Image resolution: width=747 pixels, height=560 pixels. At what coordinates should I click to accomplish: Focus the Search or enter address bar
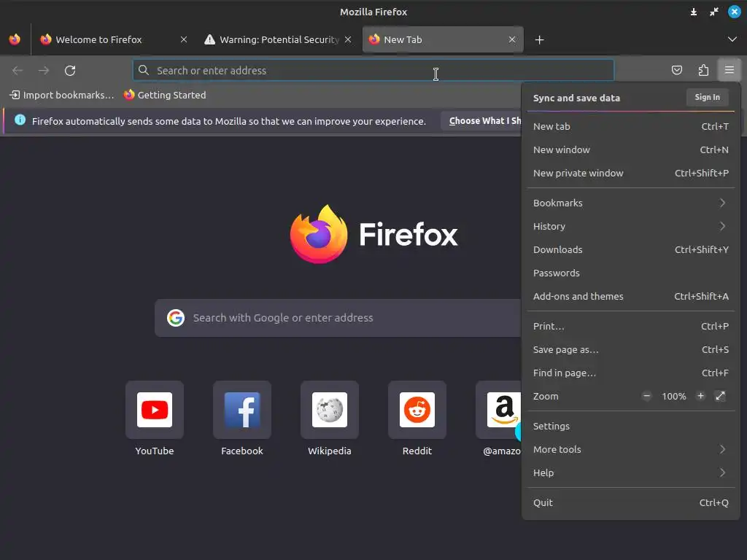373,71
